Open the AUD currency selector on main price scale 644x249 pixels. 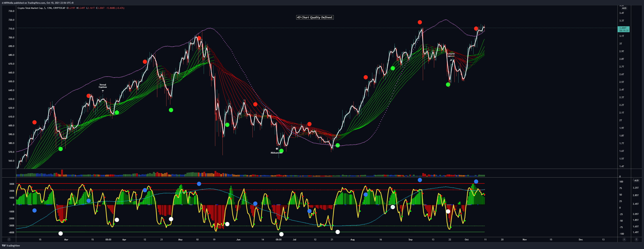coord(624,8)
